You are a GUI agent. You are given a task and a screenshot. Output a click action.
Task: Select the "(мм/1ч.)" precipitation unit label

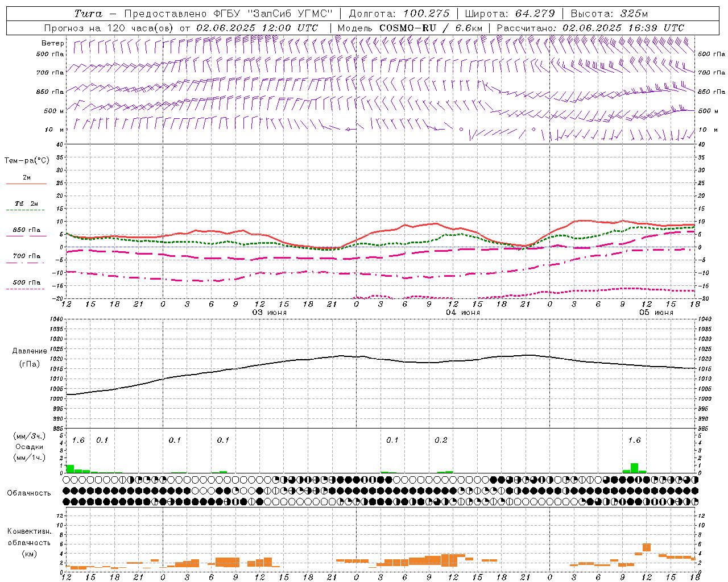pyautogui.click(x=29, y=457)
